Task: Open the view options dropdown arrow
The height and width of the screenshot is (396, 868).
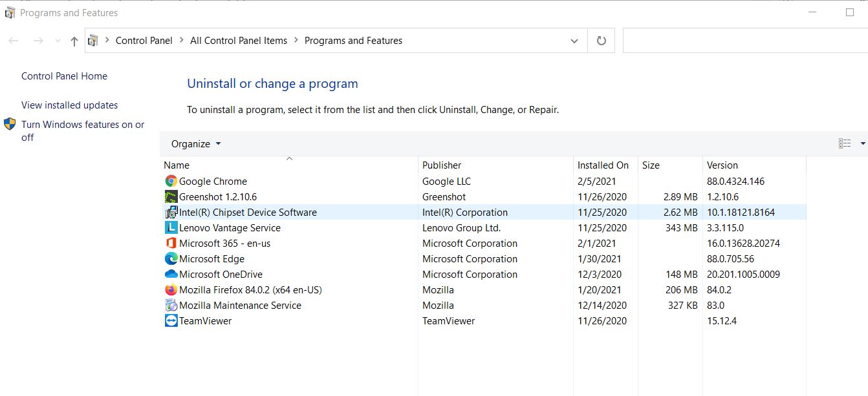Action: click(863, 144)
